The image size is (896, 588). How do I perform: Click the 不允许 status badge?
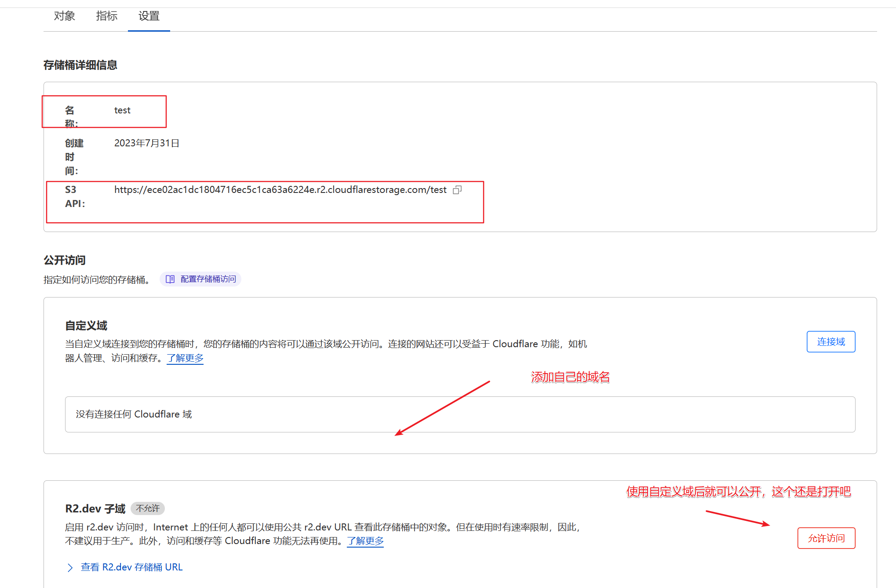148,508
